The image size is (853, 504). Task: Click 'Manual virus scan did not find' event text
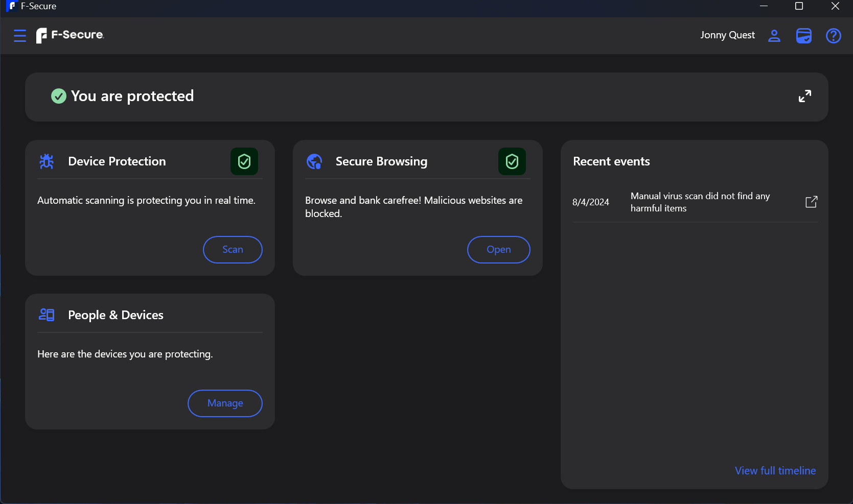(x=700, y=202)
